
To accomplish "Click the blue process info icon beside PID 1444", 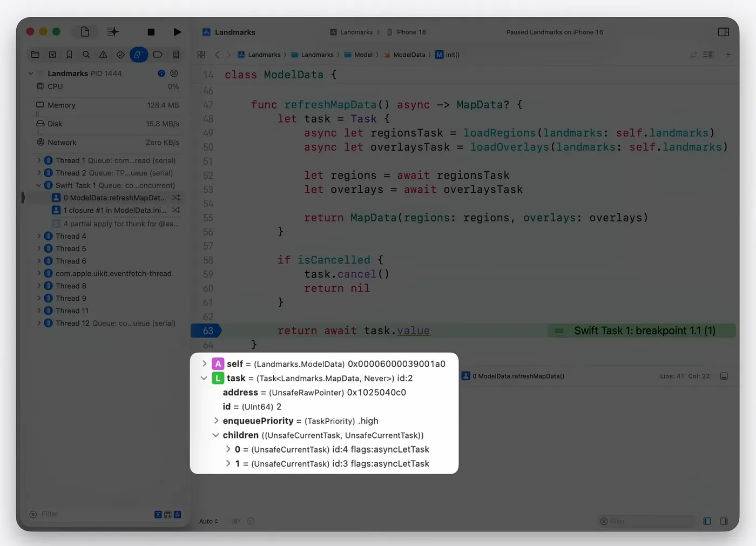I will click(161, 73).
